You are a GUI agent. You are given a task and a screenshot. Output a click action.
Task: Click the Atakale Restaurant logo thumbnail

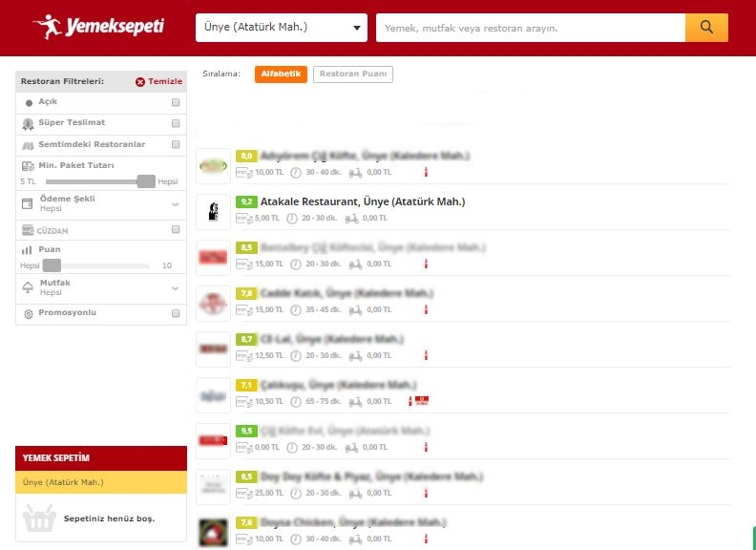pyautogui.click(x=213, y=212)
